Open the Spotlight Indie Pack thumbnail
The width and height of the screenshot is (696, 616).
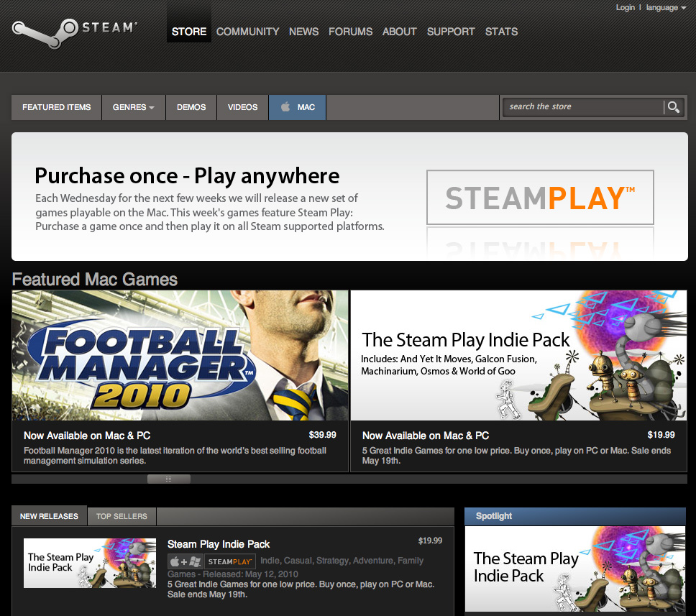[575, 568]
